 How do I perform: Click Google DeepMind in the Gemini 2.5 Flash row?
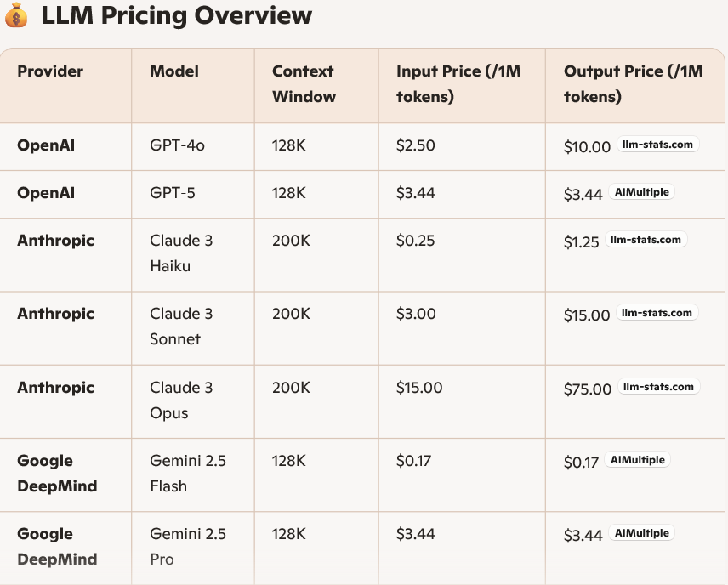point(57,474)
